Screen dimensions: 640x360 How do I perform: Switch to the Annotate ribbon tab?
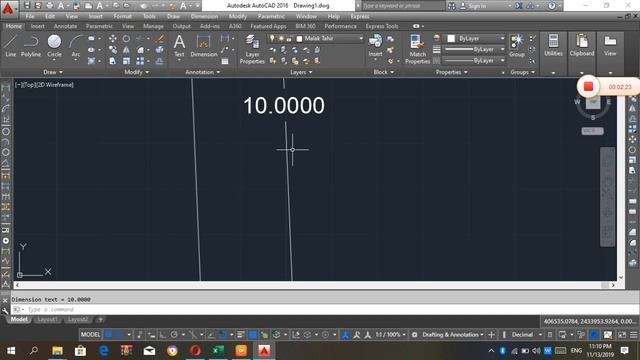(65, 26)
